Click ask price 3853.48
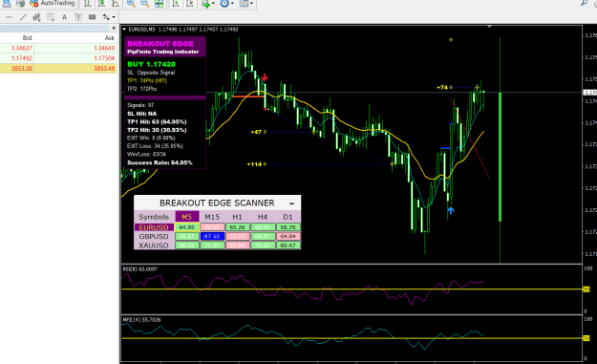This screenshot has height=364, width=597. [x=104, y=69]
